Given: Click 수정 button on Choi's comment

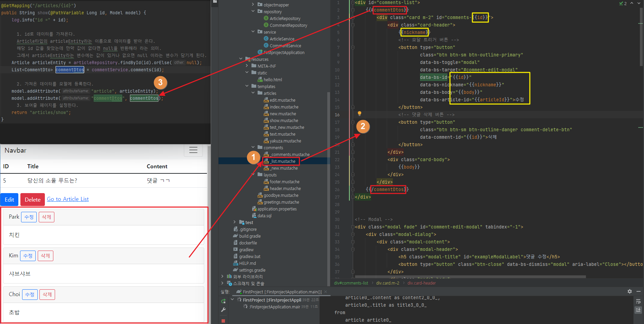Looking at the screenshot, I should tap(30, 294).
